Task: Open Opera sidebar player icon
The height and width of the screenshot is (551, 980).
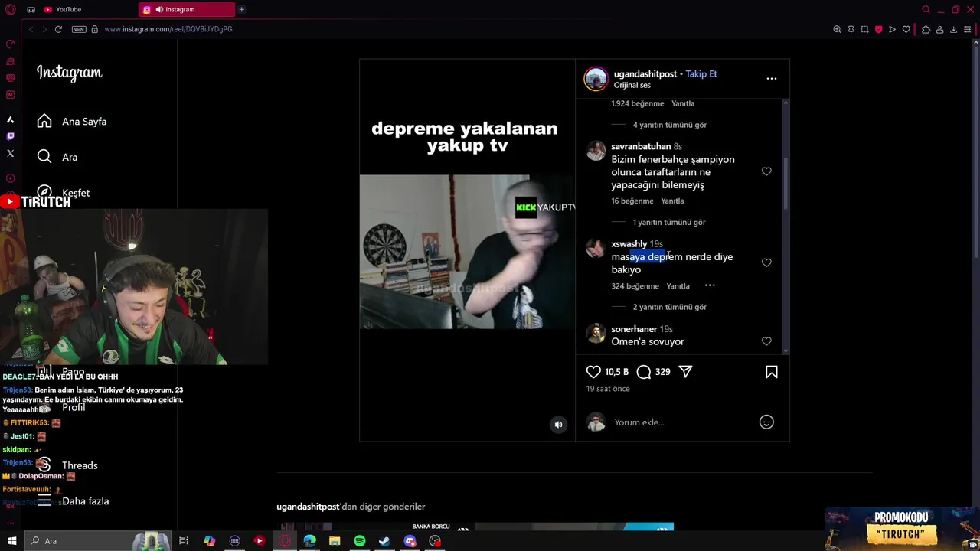Action: (x=11, y=178)
